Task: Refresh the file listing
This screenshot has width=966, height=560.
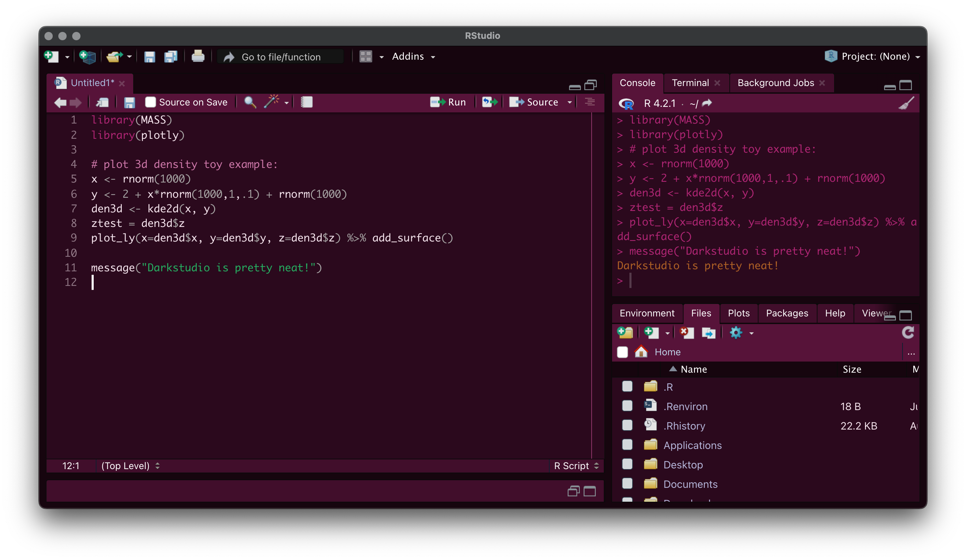Action: click(908, 333)
